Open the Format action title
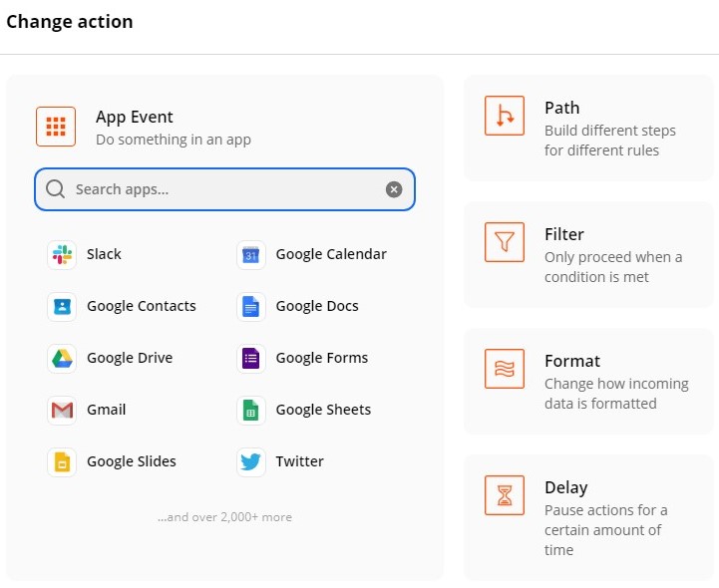 [x=572, y=361]
